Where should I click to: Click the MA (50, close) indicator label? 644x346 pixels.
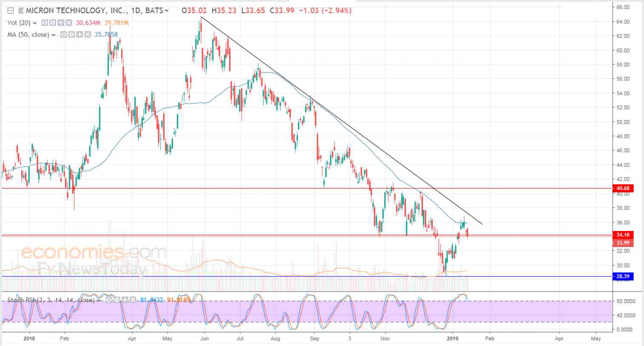[28, 35]
